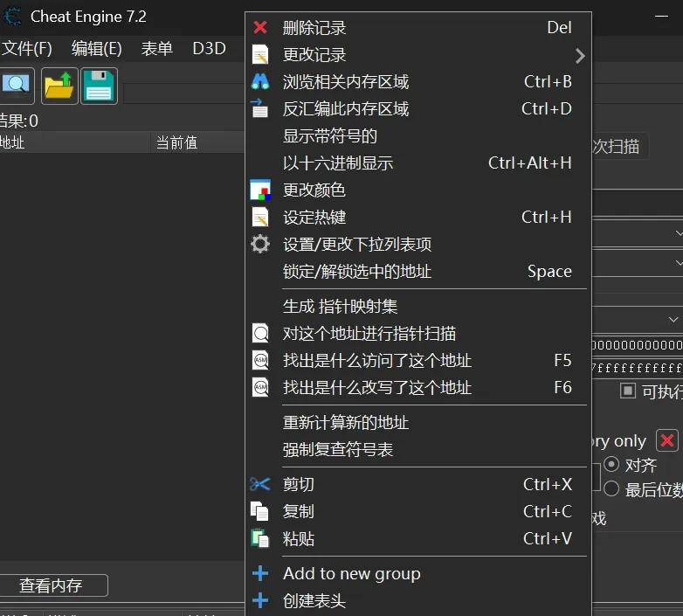Screen dimensions: 683x616
Task: Click the plus icon beside Add to new group
Action: tap(260, 573)
